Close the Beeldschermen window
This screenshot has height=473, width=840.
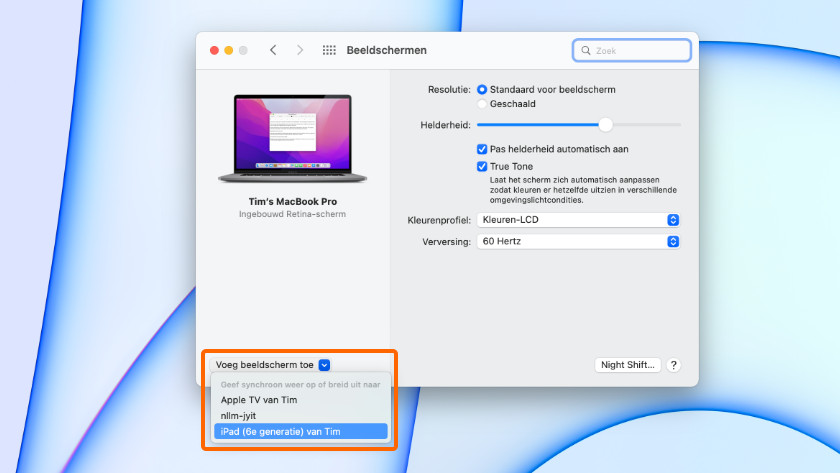tap(214, 50)
